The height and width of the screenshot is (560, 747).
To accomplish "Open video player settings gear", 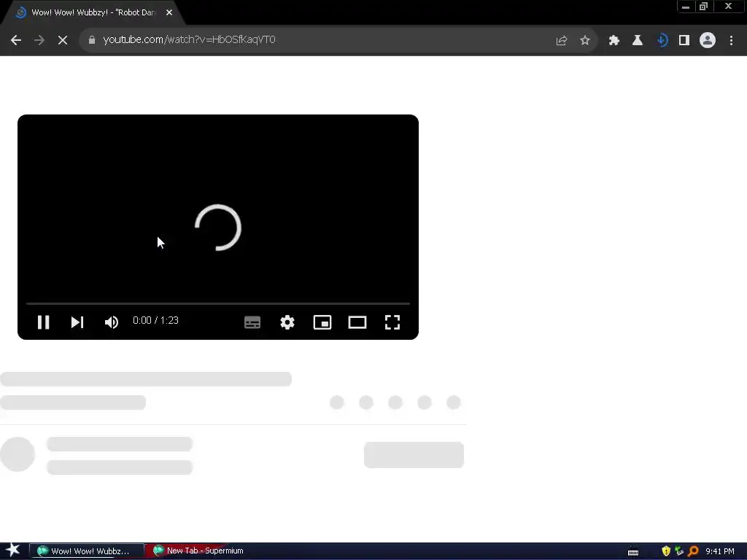I will click(x=287, y=322).
